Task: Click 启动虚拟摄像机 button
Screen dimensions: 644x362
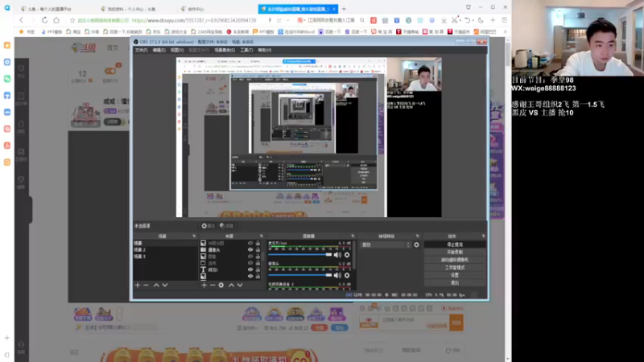Action: click(455, 260)
